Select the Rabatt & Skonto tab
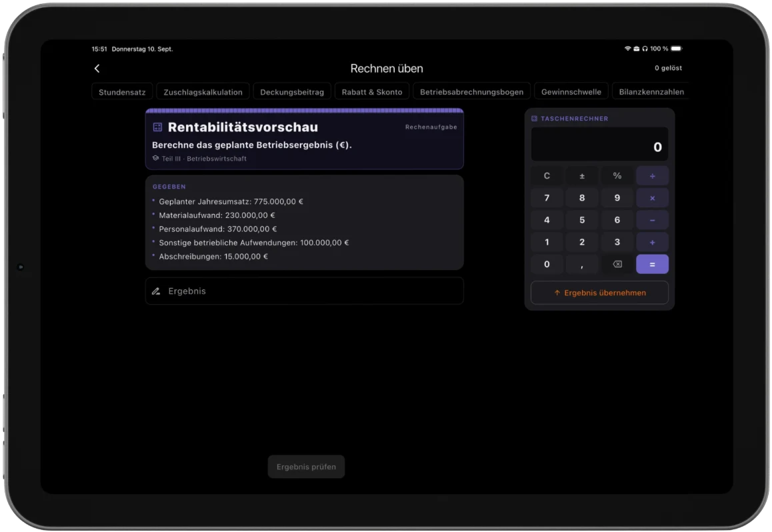Image resolution: width=772 pixels, height=532 pixels. 372,92
